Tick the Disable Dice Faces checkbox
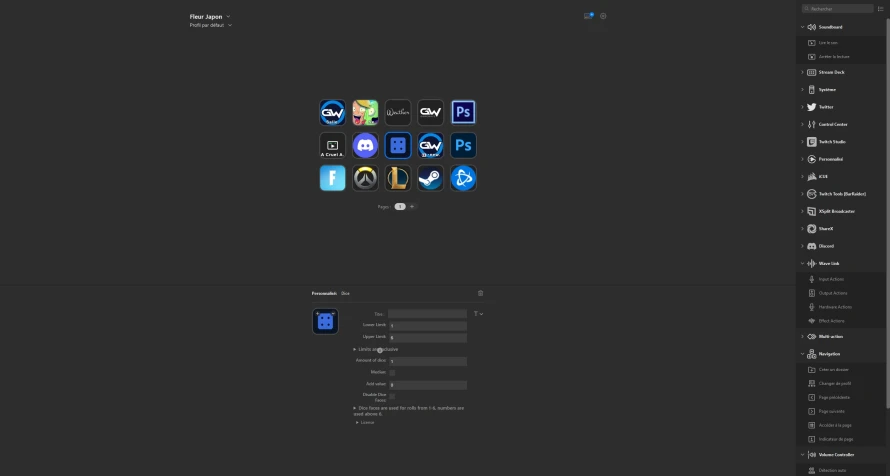Screen dimensions: 890x476 (392, 396)
